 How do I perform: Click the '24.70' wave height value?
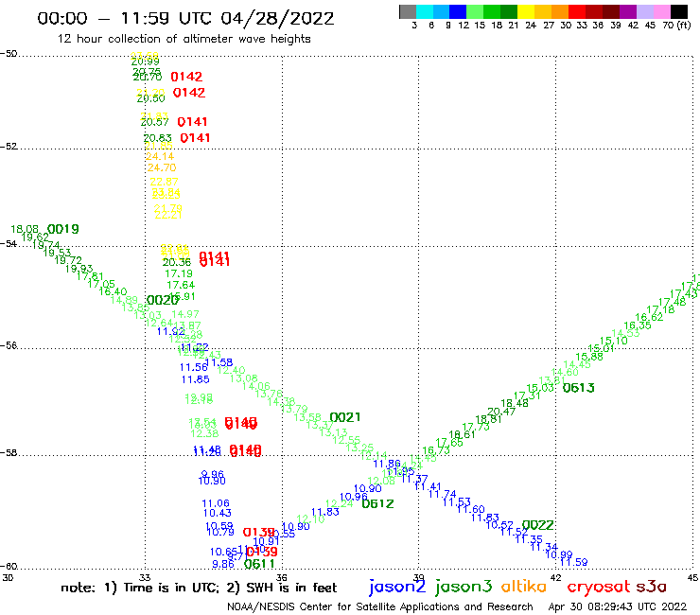tap(162, 167)
